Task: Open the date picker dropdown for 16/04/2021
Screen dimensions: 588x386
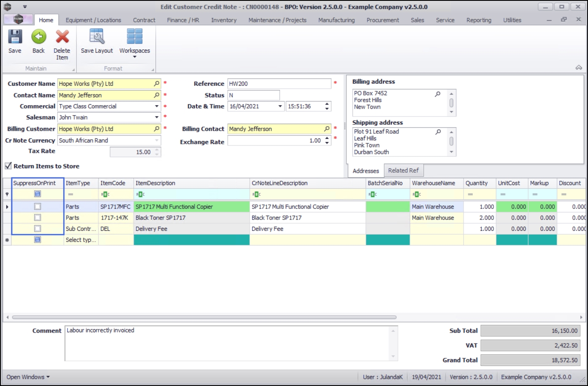Action: 280,106
